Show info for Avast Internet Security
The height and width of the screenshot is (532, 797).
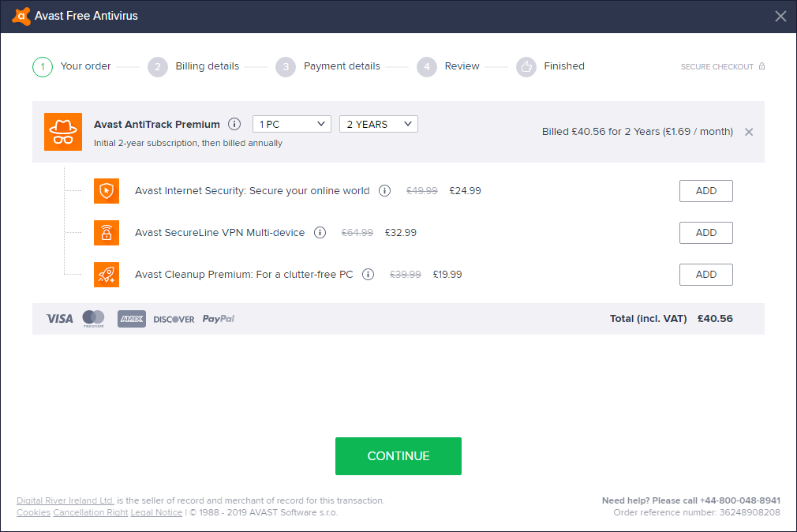[385, 191]
